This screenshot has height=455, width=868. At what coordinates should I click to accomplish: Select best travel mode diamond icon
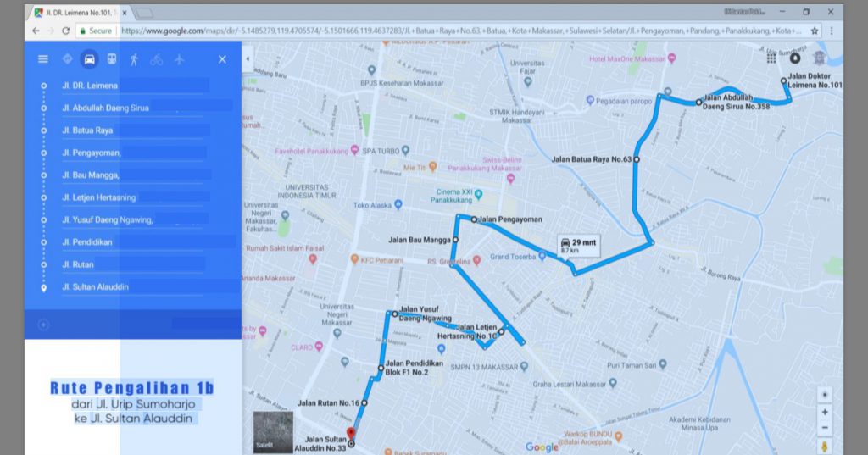coord(67,58)
